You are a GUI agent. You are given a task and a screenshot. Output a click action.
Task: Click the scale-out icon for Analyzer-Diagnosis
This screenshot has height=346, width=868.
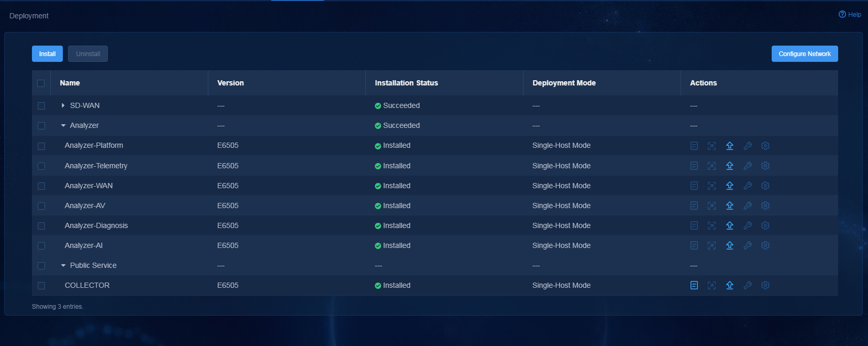(x=711, y=225)
